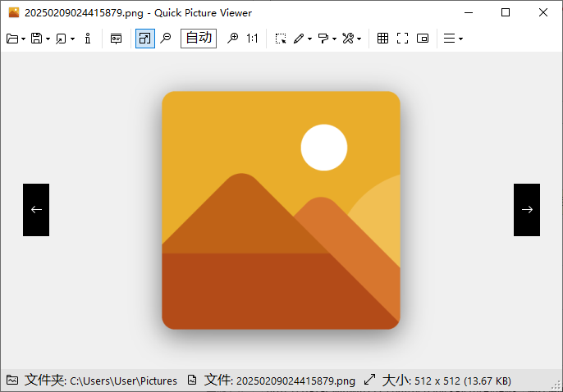Click the displayed landscape picture
The width and height of the screenshot is (563, 392).
point(281,210)
